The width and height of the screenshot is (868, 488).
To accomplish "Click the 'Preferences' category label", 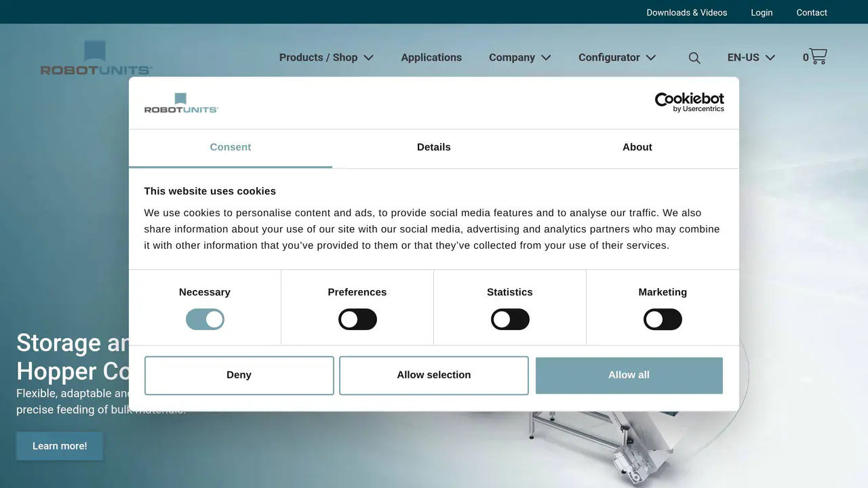I will [357, 292].
